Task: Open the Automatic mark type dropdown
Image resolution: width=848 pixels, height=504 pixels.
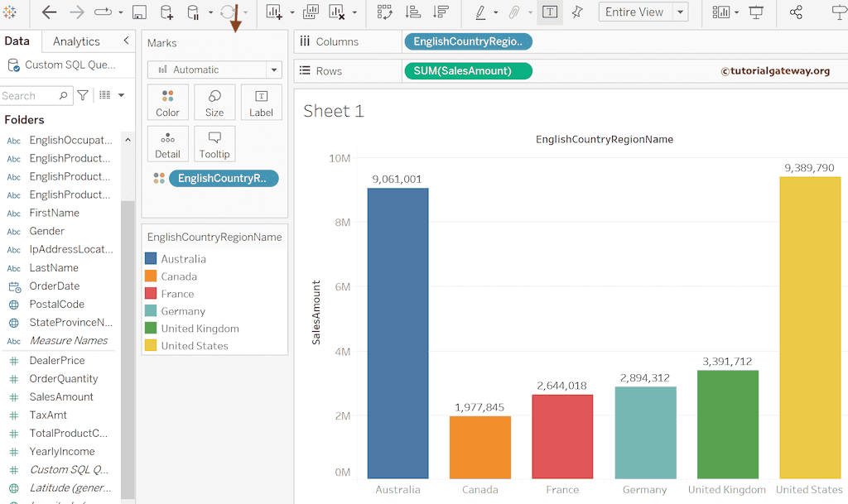Action: (214, 70)
